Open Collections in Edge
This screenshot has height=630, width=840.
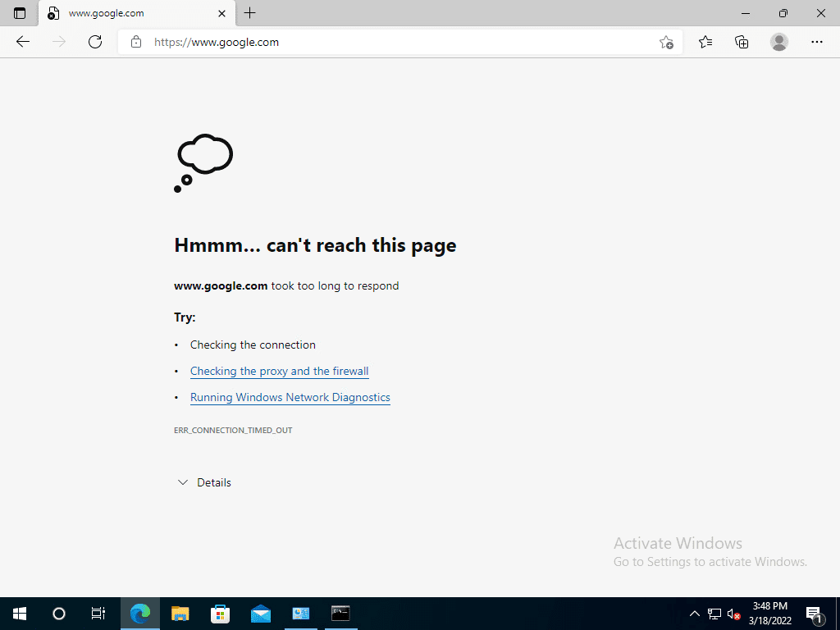point(741,42)
